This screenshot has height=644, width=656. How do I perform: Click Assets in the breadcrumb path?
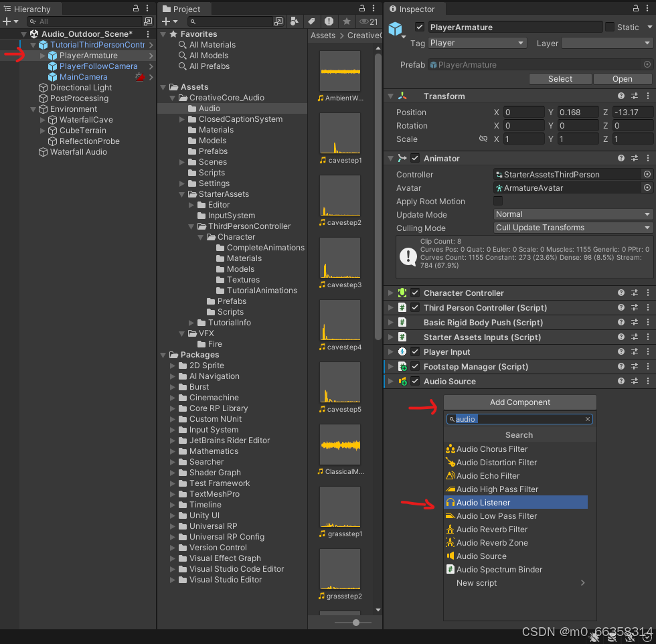(x=323, y=35)
